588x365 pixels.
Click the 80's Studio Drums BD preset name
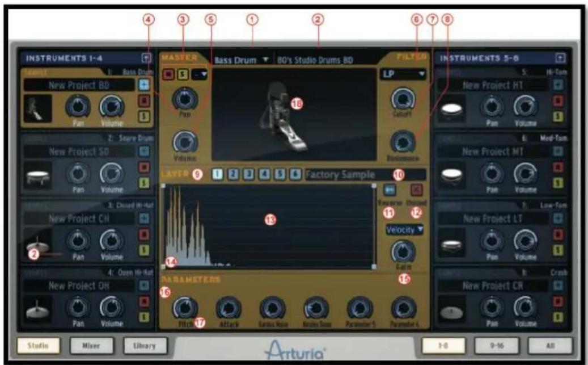pyautogui.click(x=315, y=60)
